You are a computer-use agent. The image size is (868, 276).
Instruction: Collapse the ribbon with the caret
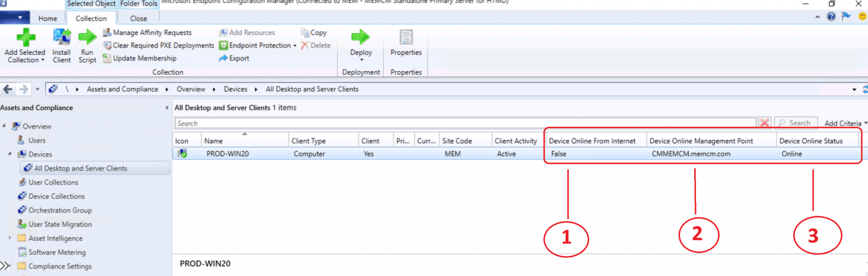(x=817, y=17)
